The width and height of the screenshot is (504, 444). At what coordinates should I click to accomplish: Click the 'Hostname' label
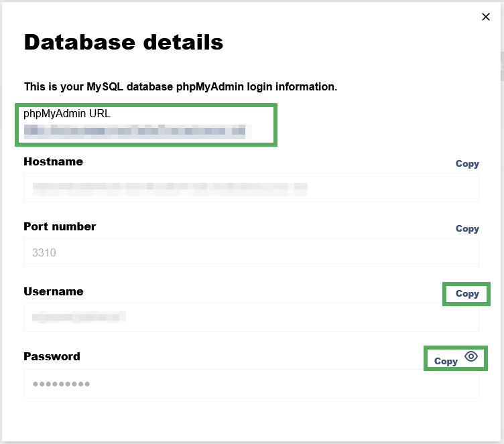pos(54,161)
